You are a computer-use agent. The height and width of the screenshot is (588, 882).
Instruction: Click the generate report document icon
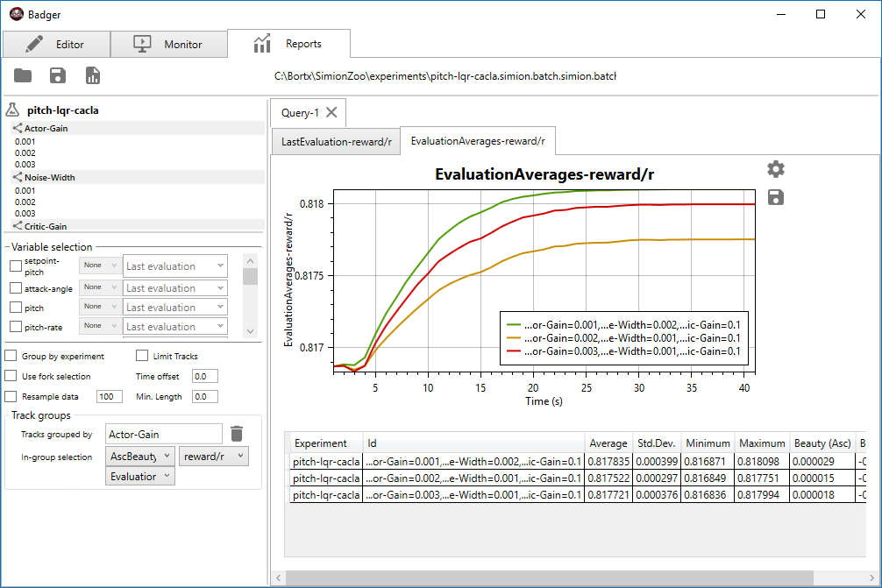point(93,75)
